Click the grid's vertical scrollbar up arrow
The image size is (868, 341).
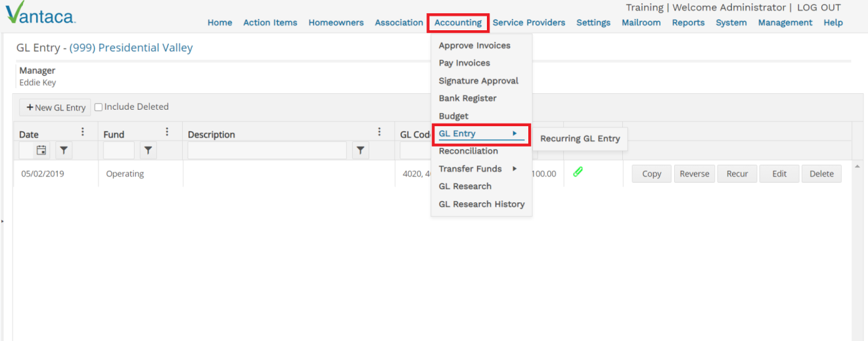click(x=857, y=166)
